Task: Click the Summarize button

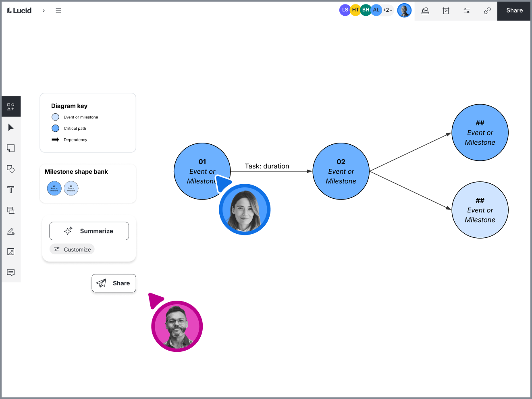Action: [x=89, y=231]
